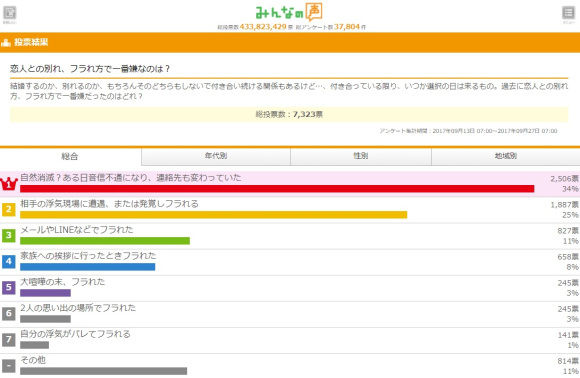Click the rank 1 crown icon
Screen dimensions: 580x378
[x=9, y=183]
